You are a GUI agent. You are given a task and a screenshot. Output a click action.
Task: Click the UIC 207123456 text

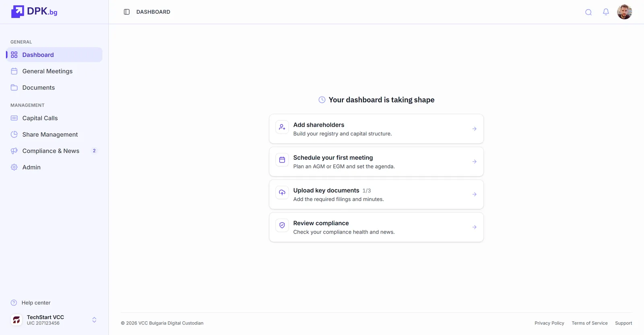(43, 323)
